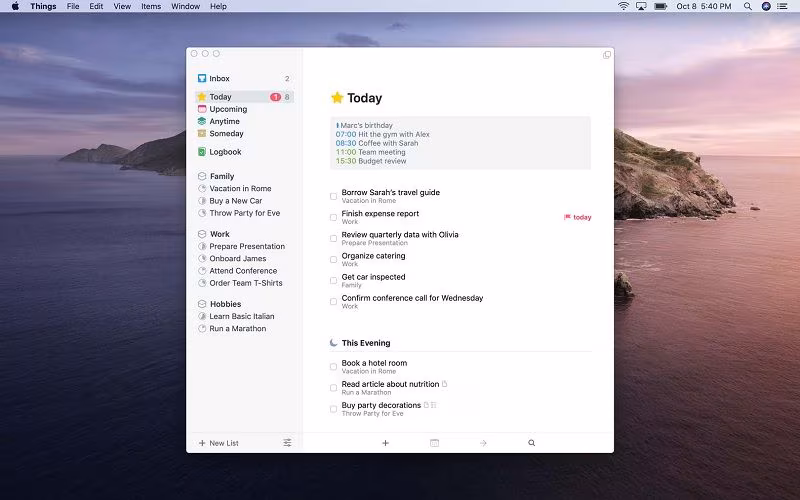Image resolution: width=800 pixels, height=500 pixels.
Task: Open new window icon at top right
Action: click(607, 55)
